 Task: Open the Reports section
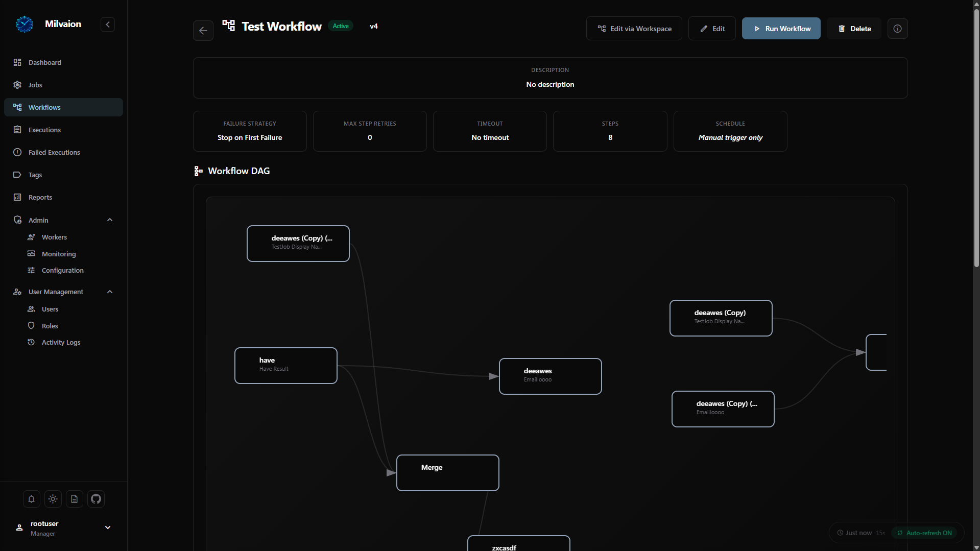[63, 197]
